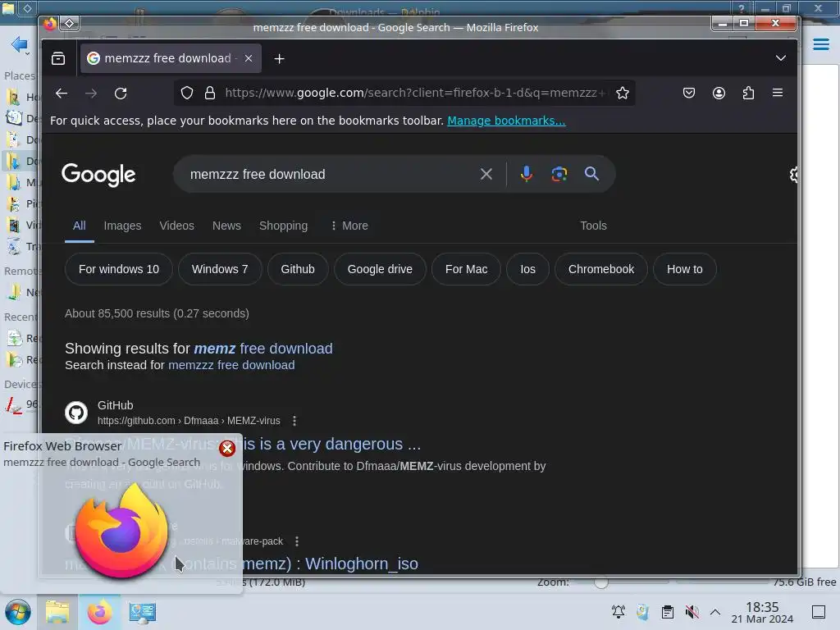
Task: Open Firefox account icon
Action: 719,93
